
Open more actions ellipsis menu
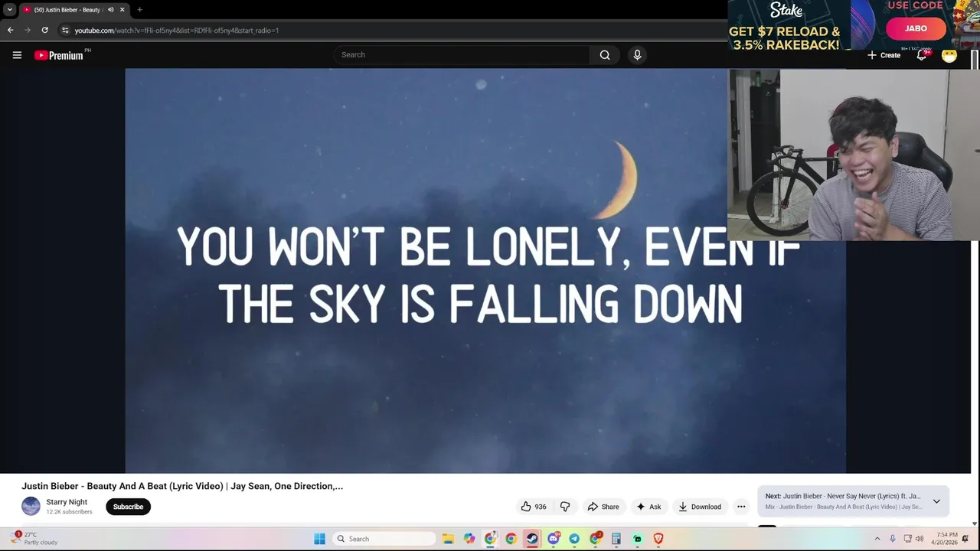[741, 507]
